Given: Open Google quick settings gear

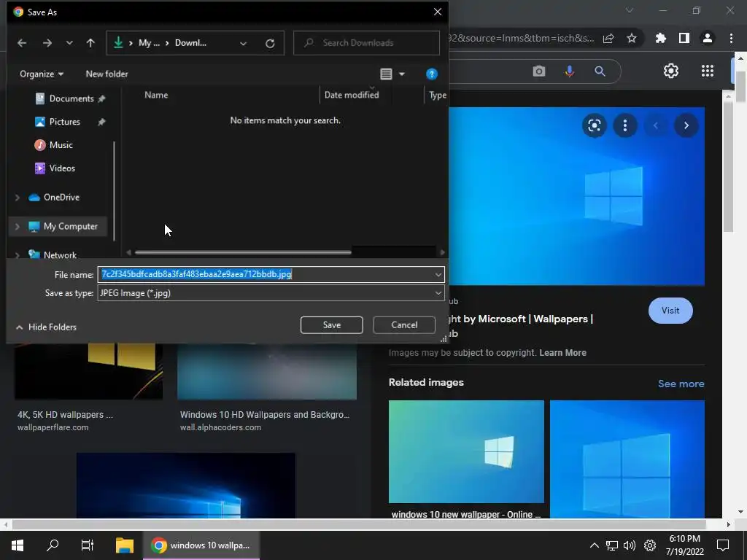Looking at the screenshot, I should pos(671,71).
